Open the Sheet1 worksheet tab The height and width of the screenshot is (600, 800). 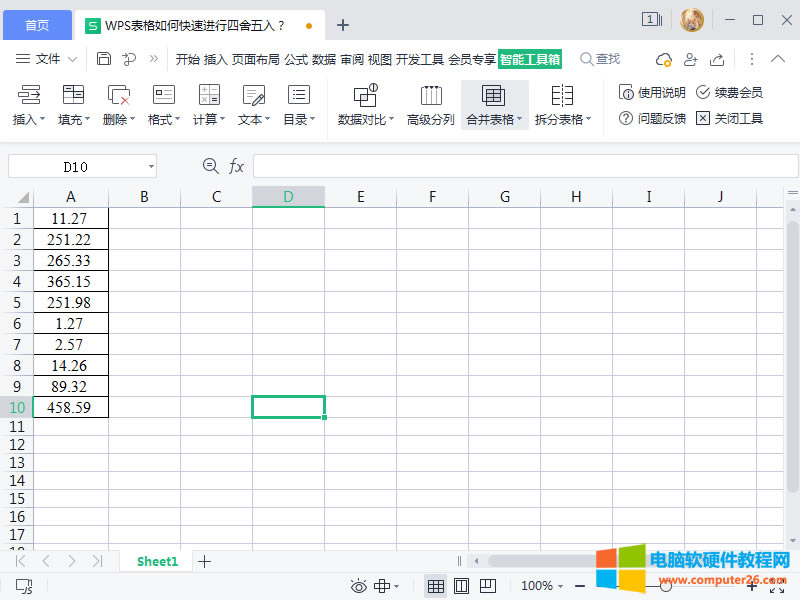(157, 561)
